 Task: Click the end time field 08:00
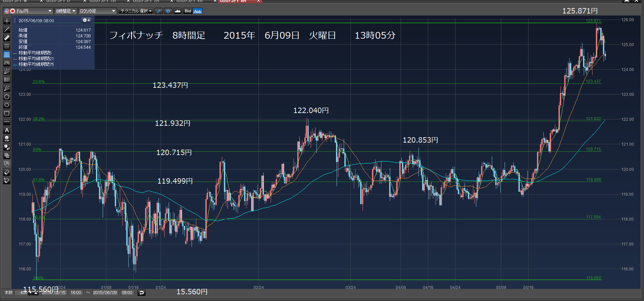tap(127, 293)
